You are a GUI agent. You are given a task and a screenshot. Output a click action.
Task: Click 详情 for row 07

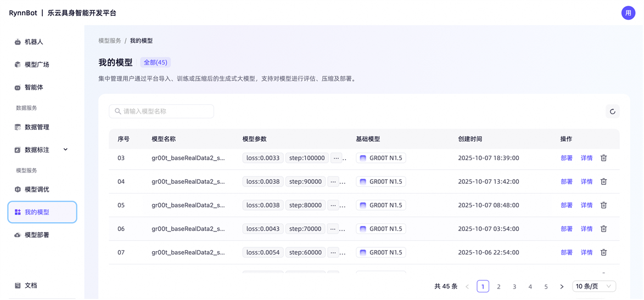tap(586, 252)
